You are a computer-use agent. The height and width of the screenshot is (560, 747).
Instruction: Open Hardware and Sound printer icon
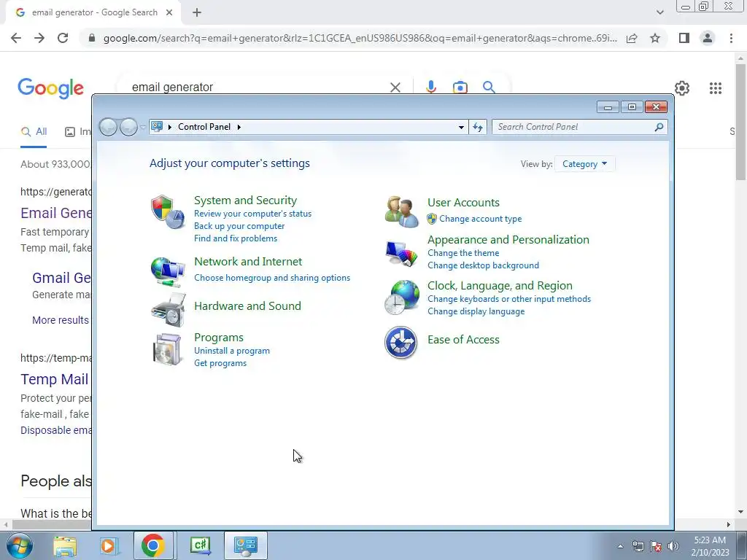[x=168, y=310]
